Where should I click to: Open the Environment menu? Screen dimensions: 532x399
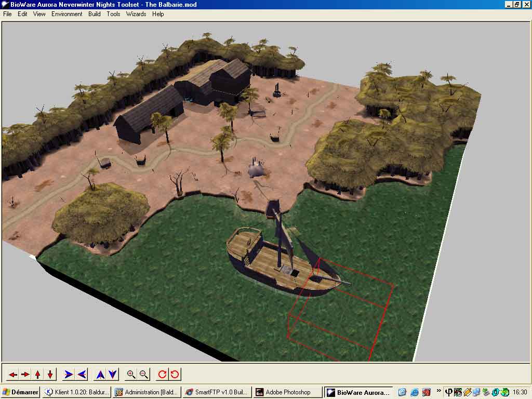[67, 14]
